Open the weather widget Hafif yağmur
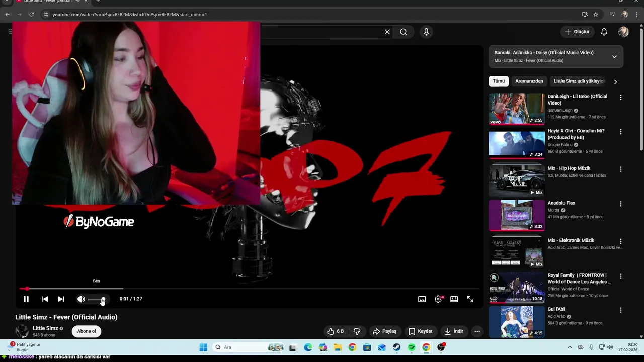This screenshot has height=362, width=644. [24, 347]
